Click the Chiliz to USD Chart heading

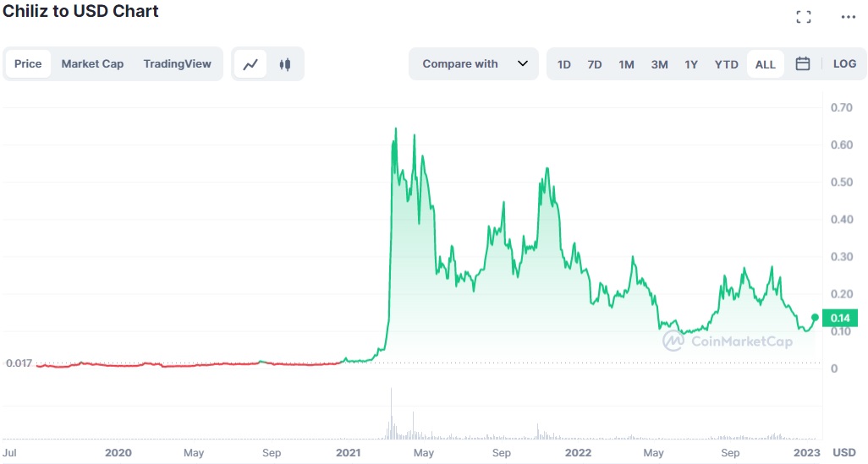(x=81, y=11)
